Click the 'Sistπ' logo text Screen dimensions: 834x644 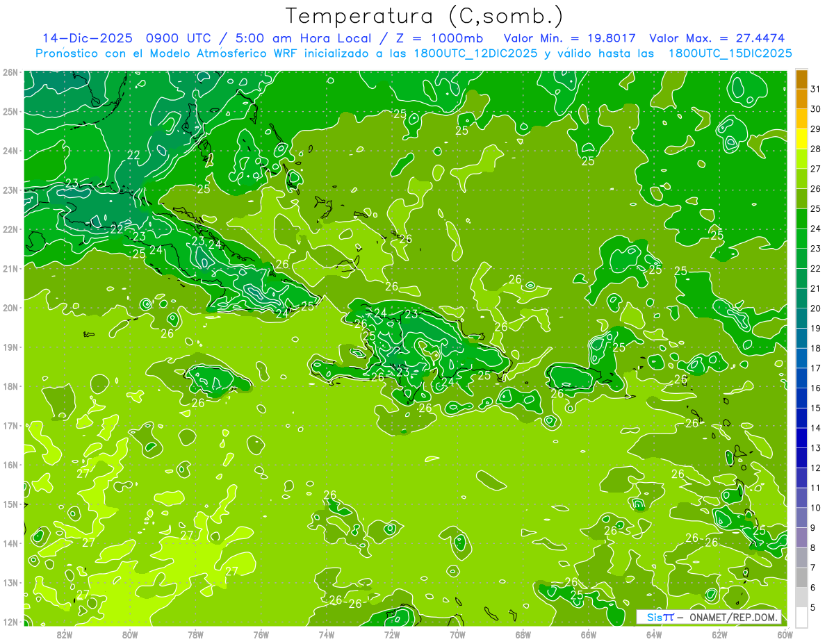point(660,617)
